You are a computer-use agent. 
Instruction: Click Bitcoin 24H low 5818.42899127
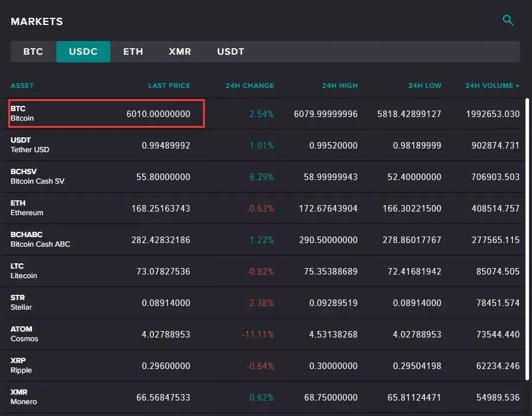coord(409,114)
